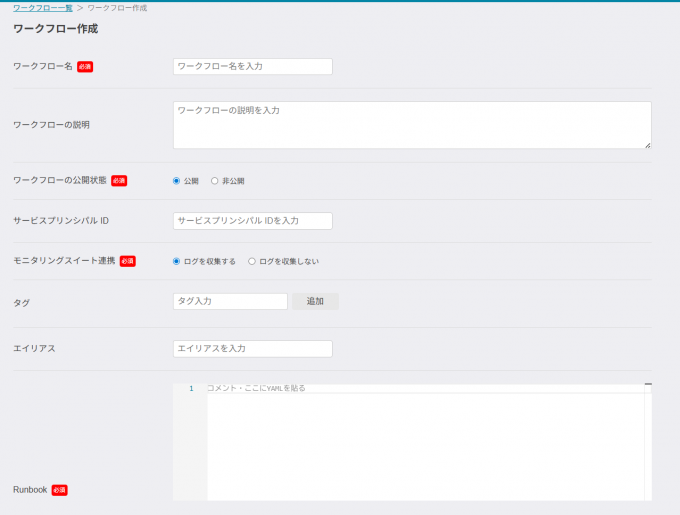
Task: Focus the ワークフローの説明 textarea
Action: (412, 125)
